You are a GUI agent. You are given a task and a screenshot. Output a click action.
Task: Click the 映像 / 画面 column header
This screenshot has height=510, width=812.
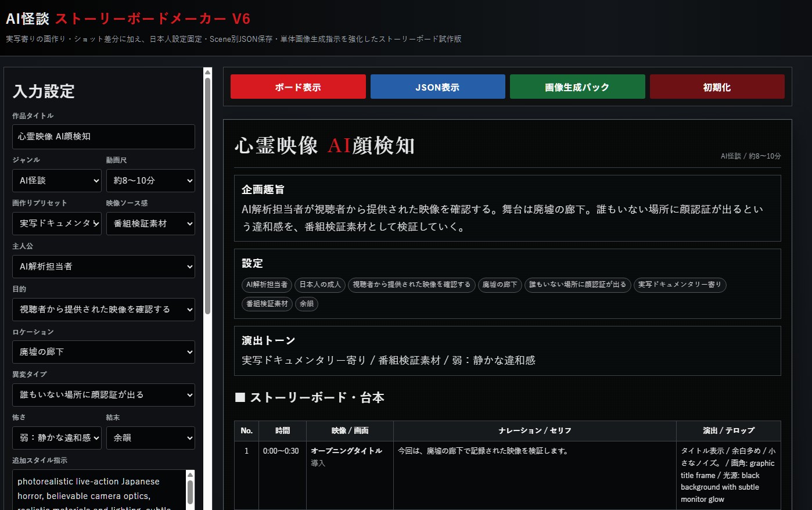pos(350,431)
